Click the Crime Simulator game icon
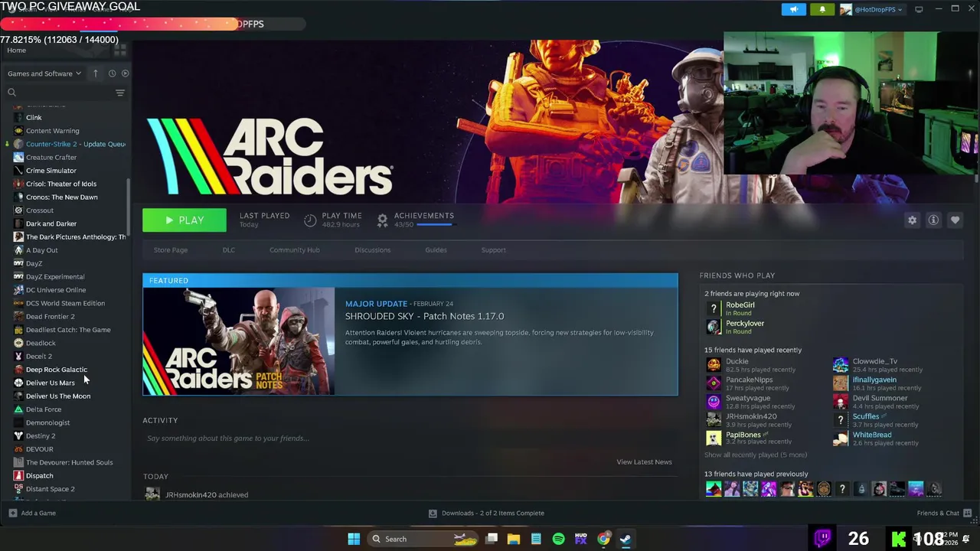Screen dimensions: 980x551 [x=18, y=171]
